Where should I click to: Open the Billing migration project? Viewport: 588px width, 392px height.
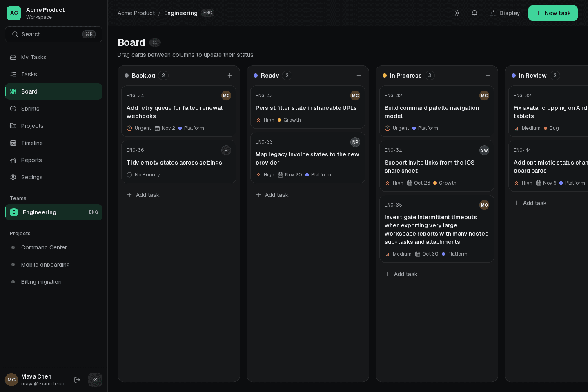pos(53,282)
